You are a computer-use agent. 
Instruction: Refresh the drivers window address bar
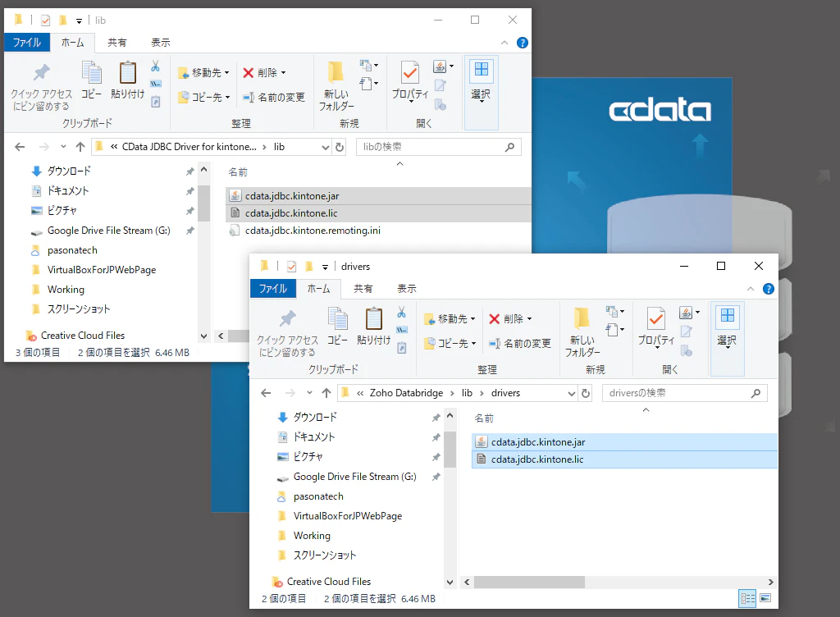pyautogui.click(x=586, y=393)
